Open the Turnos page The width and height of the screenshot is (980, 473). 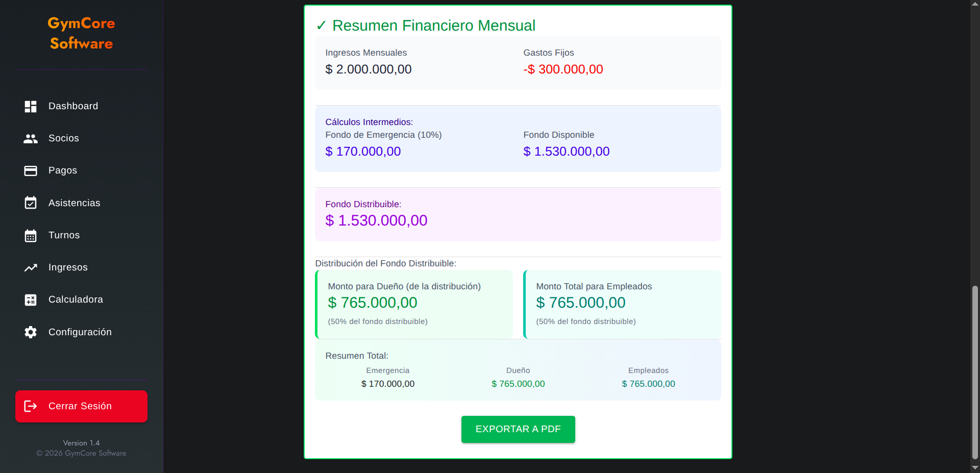coord(81,235)
